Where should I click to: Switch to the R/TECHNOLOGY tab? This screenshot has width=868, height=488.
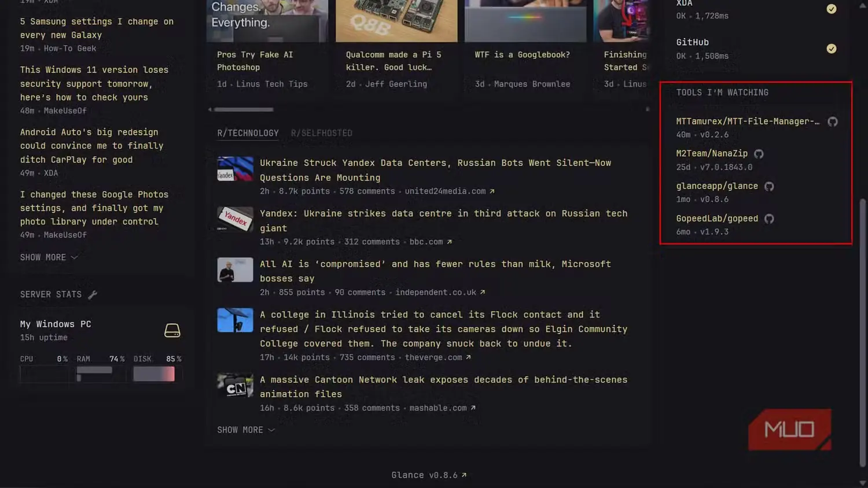pos(248,133)
